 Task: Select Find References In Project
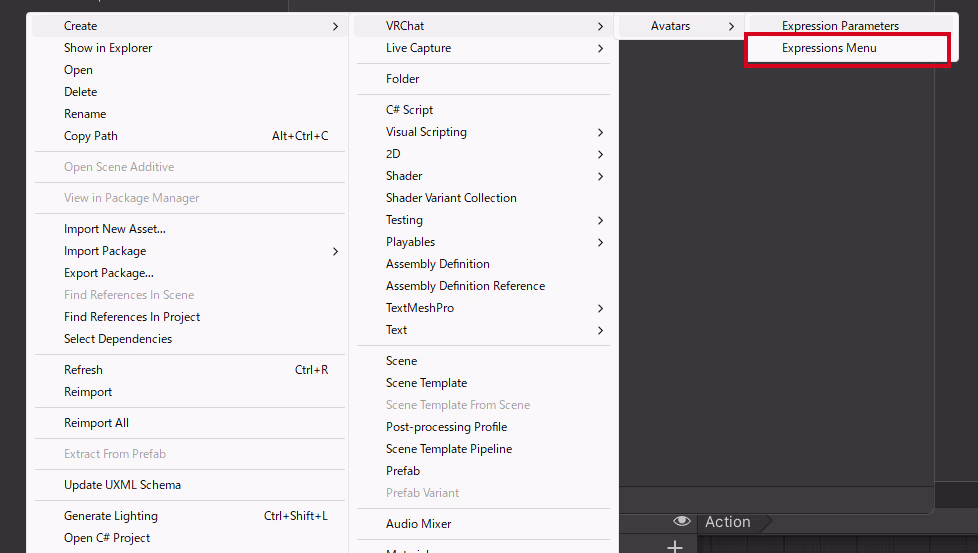190,317
